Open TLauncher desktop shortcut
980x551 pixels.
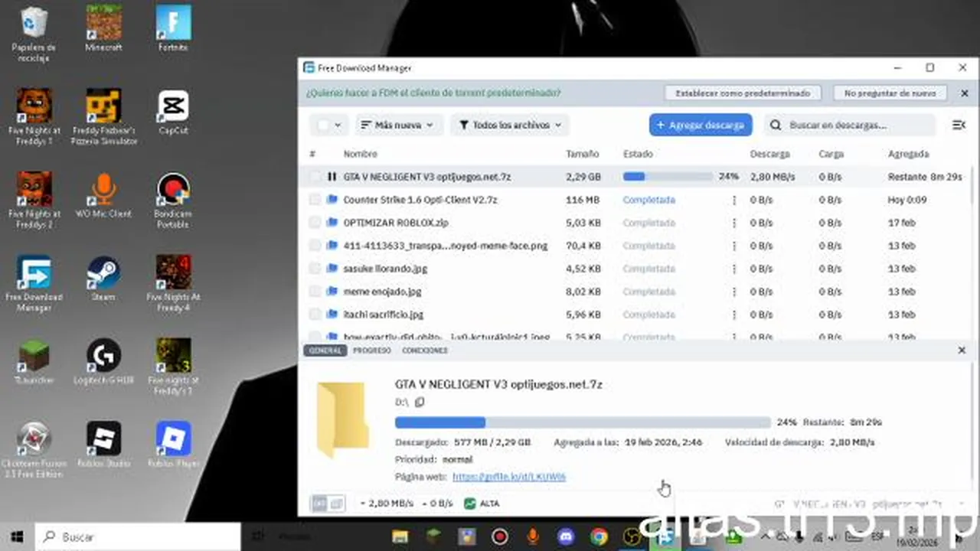click(x=34, y=361)
